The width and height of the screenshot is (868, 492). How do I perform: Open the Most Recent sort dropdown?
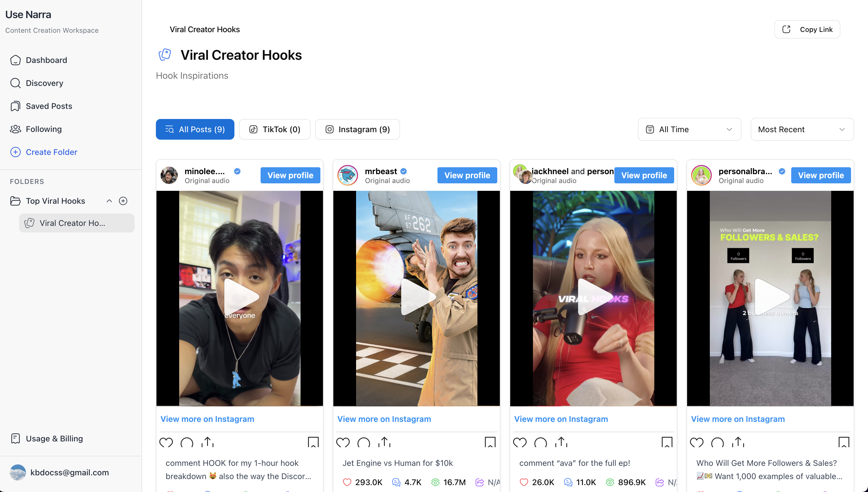pos(802,129)
